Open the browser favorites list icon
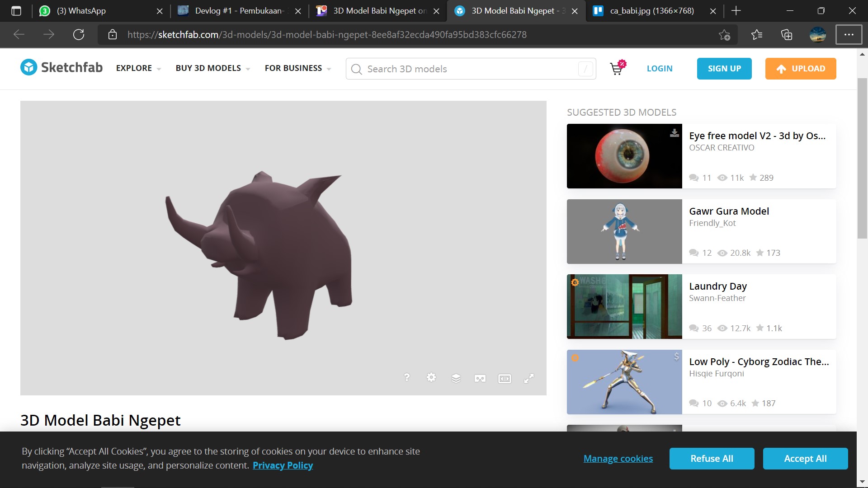 point(756,35)
